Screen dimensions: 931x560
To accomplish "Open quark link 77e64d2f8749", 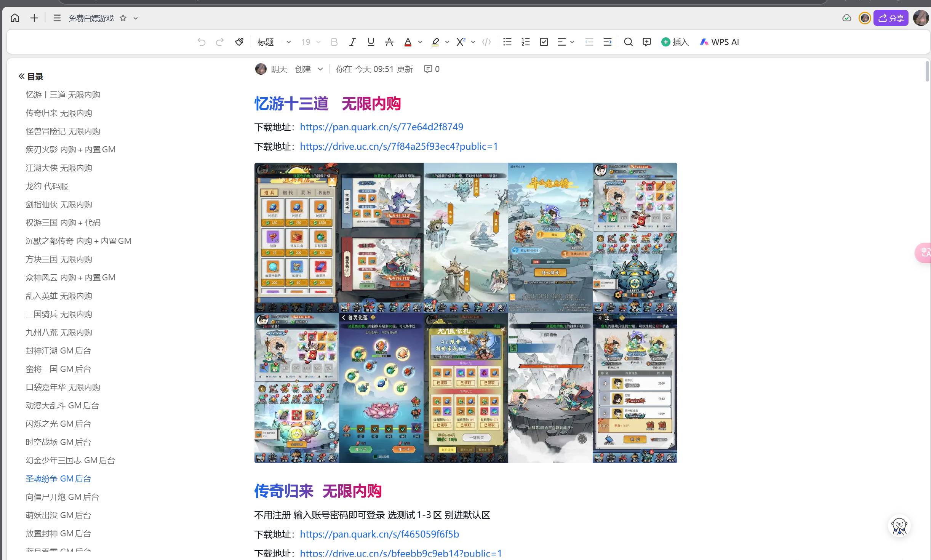I will click(x=381, y=127).
